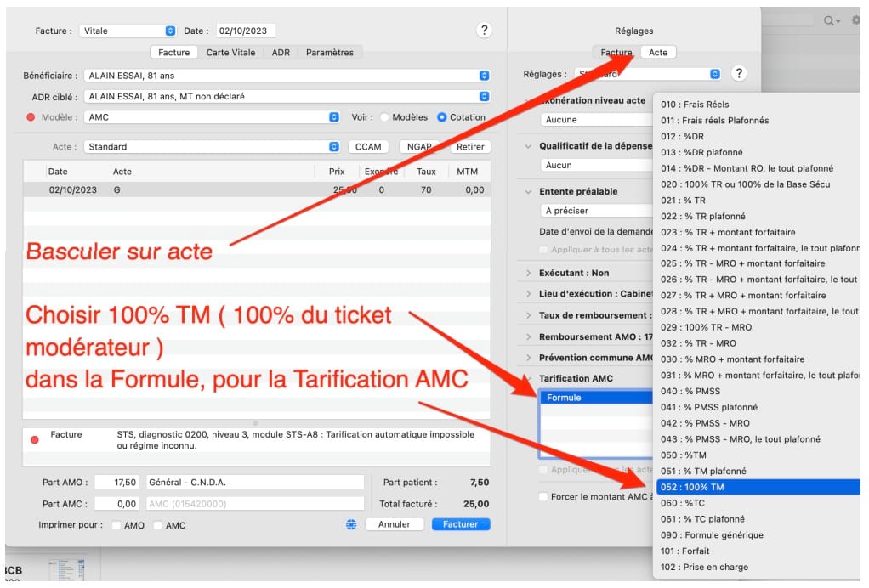Click the 'NGAP' button
The width and height of the screenshot is (869, 588).
click(418, 146)
